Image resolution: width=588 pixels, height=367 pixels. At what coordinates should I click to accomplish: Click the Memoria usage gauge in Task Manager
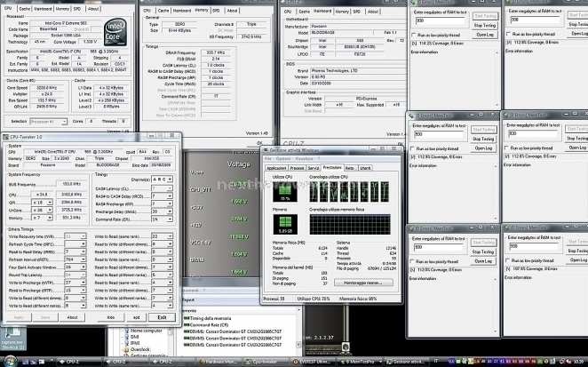click(x=285, y=225)
